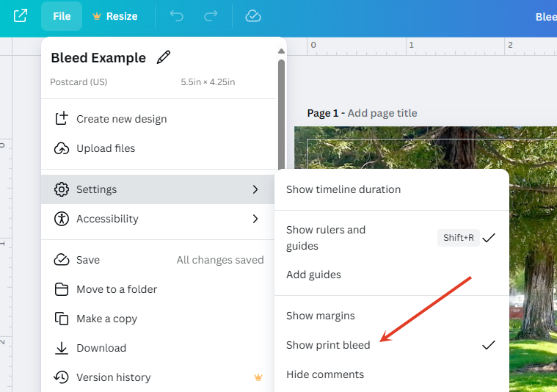Click Save in the File menu

coord(159,260)
